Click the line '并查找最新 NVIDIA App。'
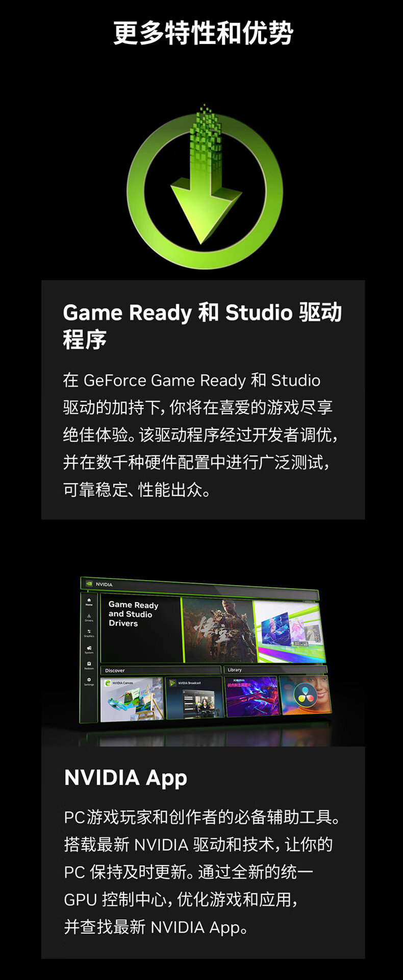Viewport: 403px width, 980px height. pyautogui.click(x=156, y=927)
